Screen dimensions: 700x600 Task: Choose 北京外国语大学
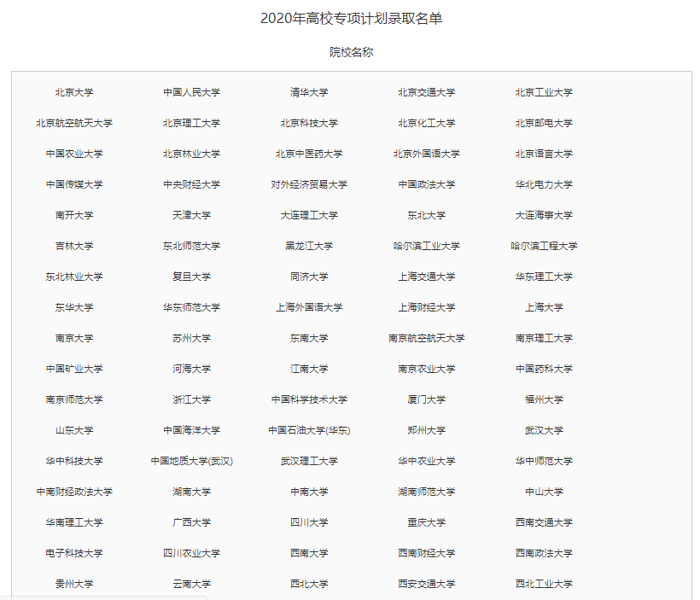click(426, 154)
